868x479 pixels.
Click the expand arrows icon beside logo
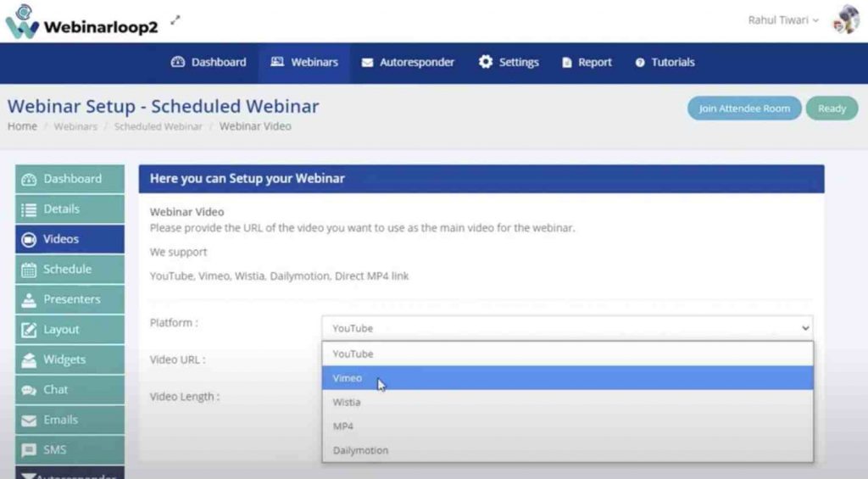(175, 20)
